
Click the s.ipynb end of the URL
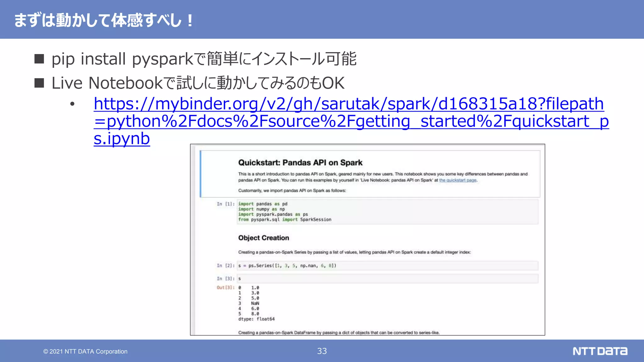(122, 139)
